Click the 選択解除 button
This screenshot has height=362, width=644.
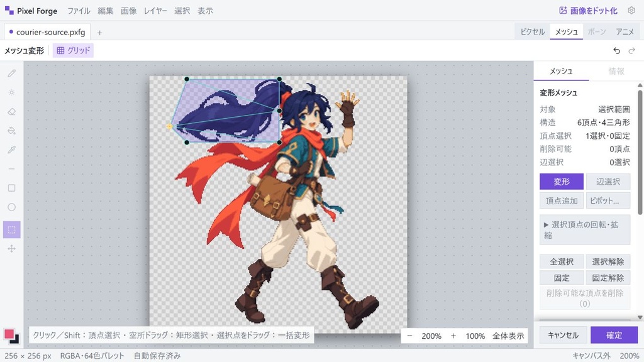coord(608,261)
